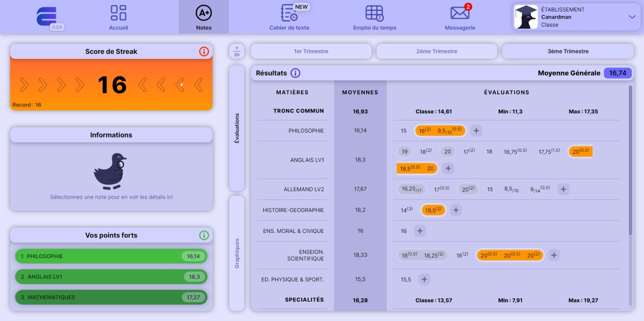Switch to the 2ème Trimestre tab
Screen dimensions: 644x321
[437, 51]
